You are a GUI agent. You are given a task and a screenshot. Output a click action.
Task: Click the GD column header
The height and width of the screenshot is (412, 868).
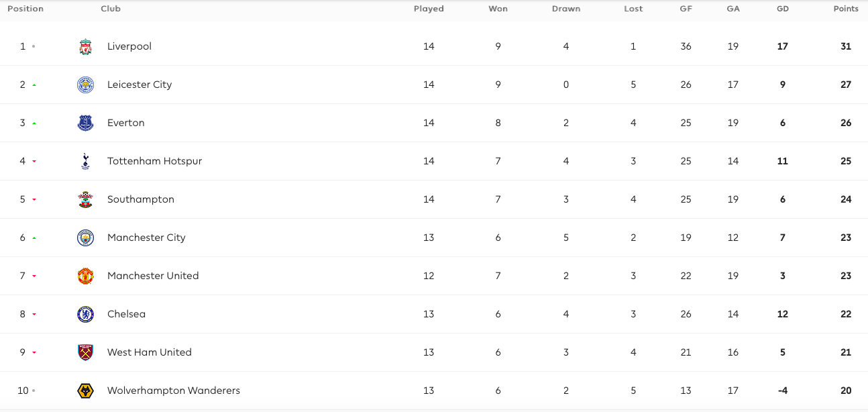click(x=782, y=9)
